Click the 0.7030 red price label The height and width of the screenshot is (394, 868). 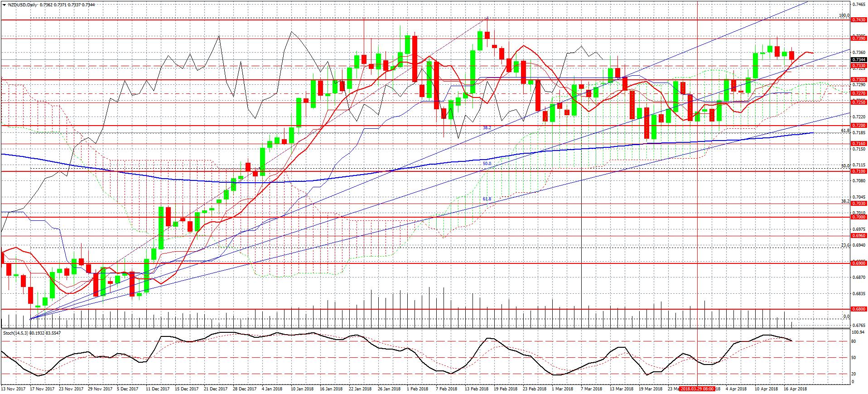859,204
